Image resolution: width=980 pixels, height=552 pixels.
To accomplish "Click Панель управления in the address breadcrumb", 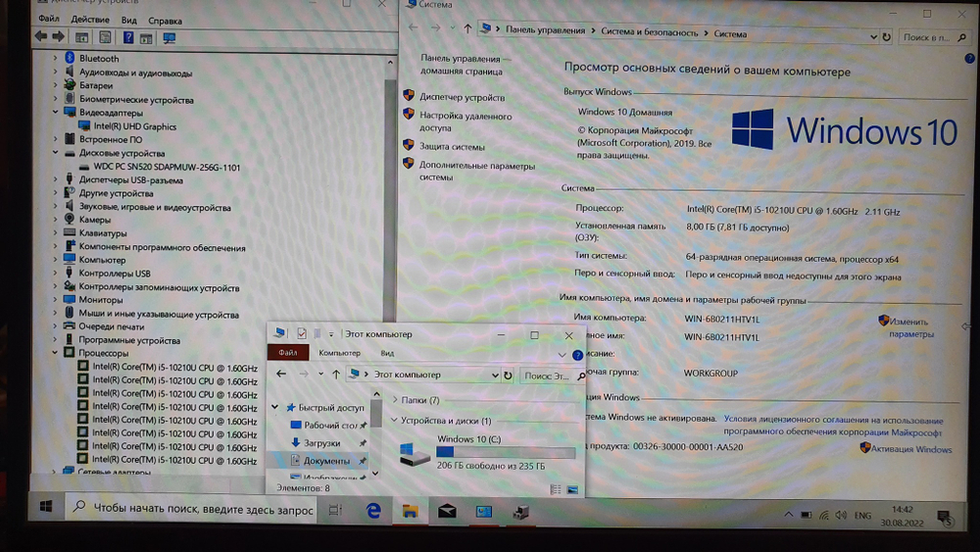I will tap(545, 30).
